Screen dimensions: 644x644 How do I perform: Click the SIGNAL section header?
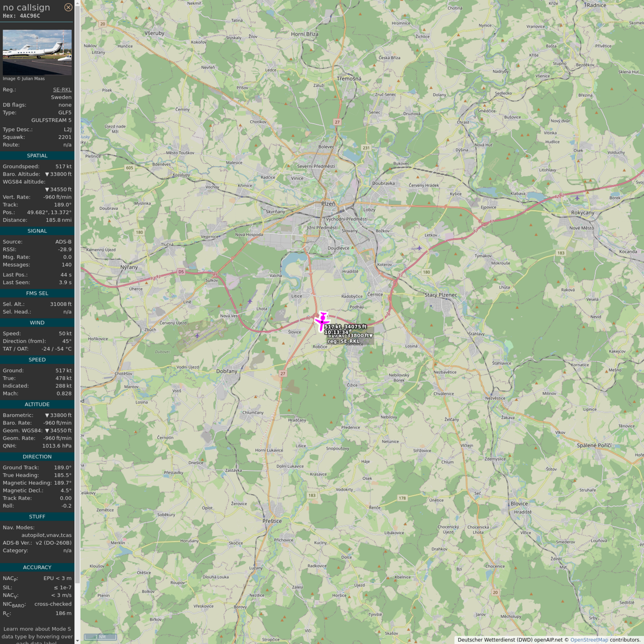pyautogui.click(x=37, y=231)
